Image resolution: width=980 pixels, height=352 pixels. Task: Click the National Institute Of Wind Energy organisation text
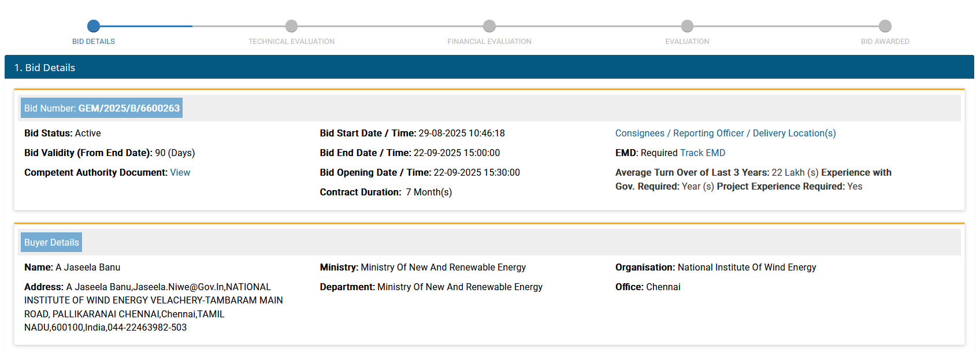pos(747,267)
